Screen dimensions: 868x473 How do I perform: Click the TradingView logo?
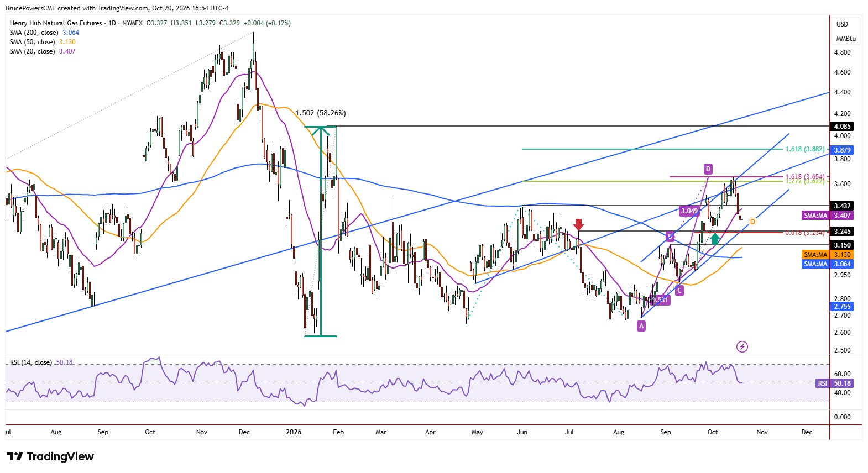click(x=50, y=456)
